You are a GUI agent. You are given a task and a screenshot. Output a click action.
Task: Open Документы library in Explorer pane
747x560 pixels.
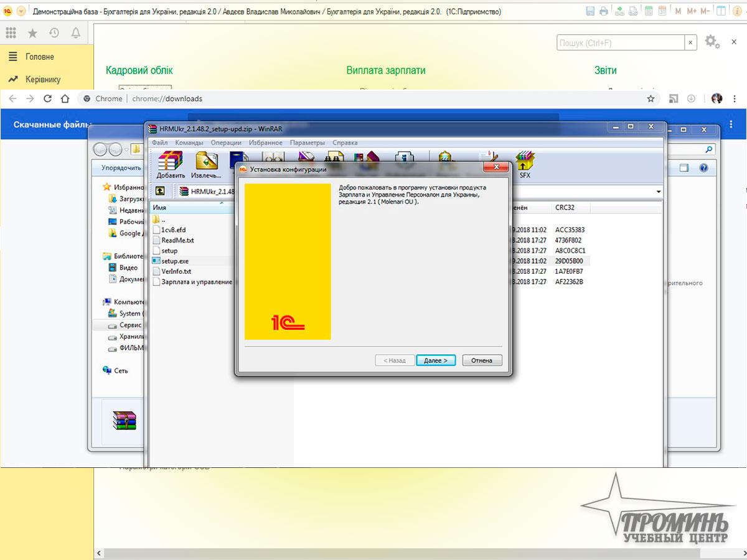pos(126,279)
